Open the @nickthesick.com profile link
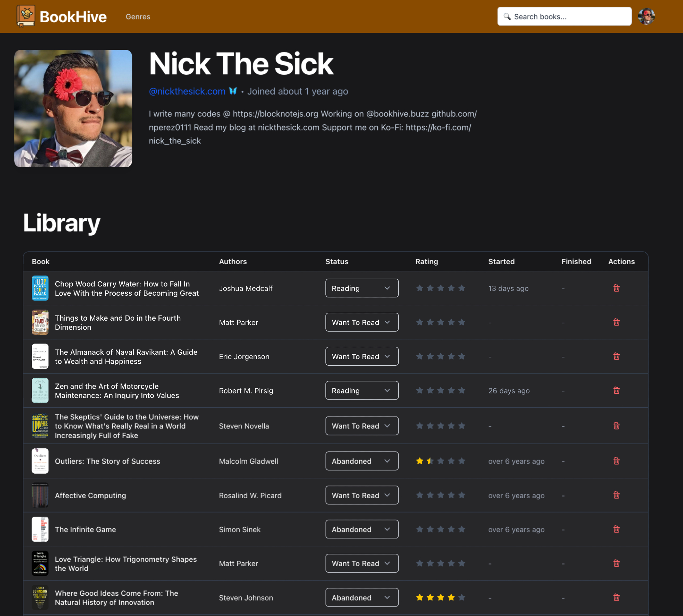 pos(187,92)
